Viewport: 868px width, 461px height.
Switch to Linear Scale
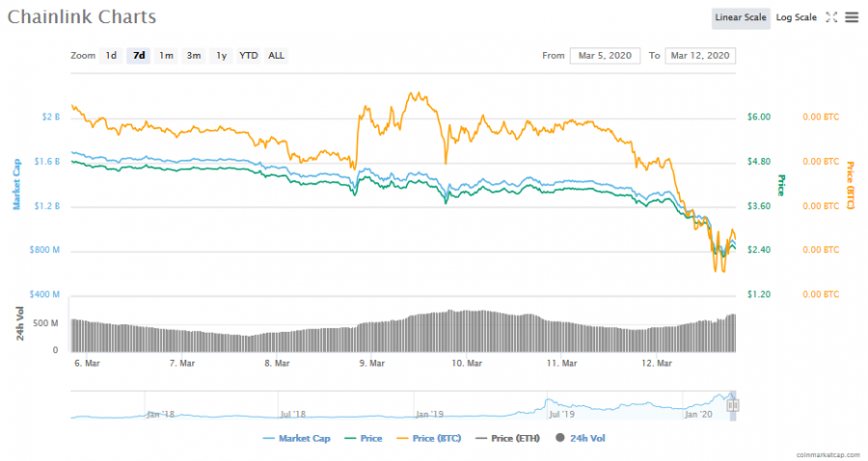point(740,17)
